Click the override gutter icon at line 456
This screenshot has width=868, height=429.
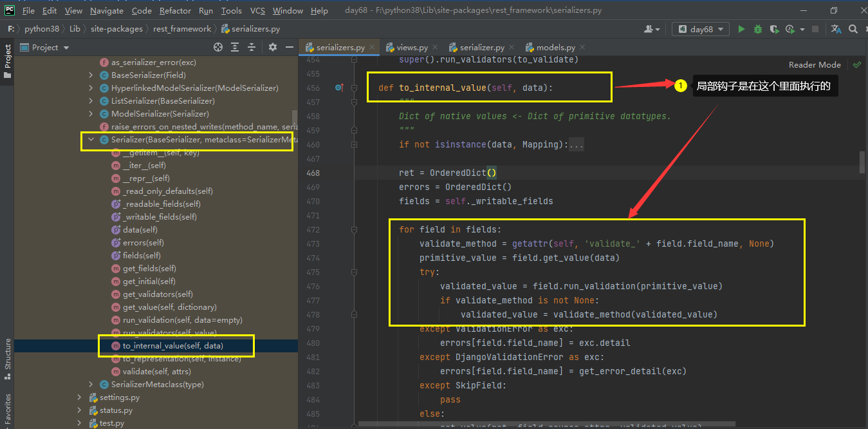click(x=340, y=88)
